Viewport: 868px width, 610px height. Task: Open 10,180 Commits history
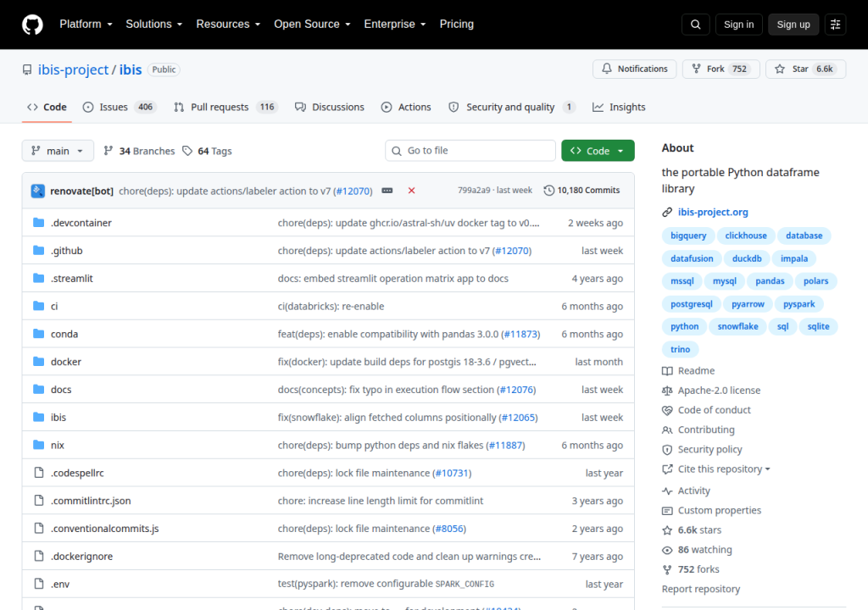pyautogui.click(x=581, y=191)
